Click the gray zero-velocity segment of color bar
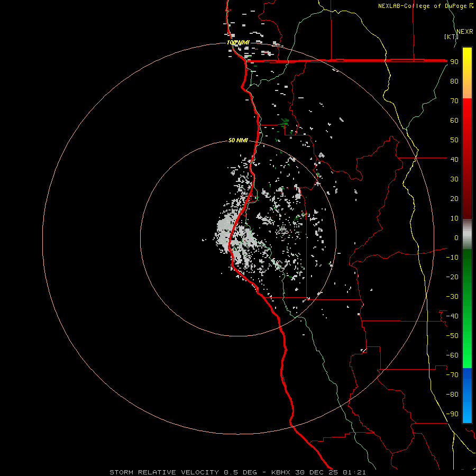 (x=467, y=234)
